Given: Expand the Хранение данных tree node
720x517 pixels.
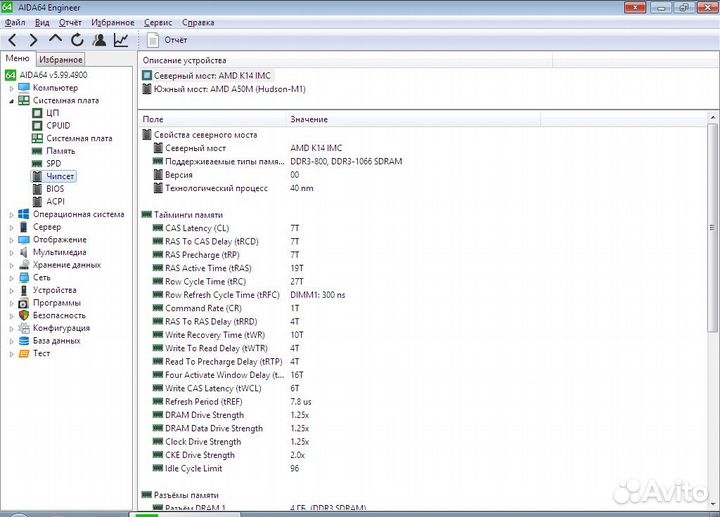Looking at the screenshot, I should click(x=11, y=265).
